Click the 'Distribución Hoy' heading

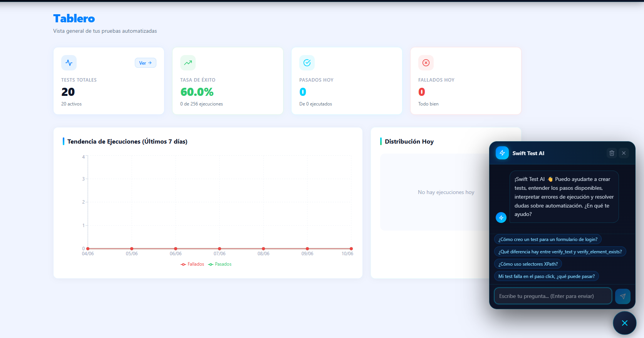click(409, 142)
